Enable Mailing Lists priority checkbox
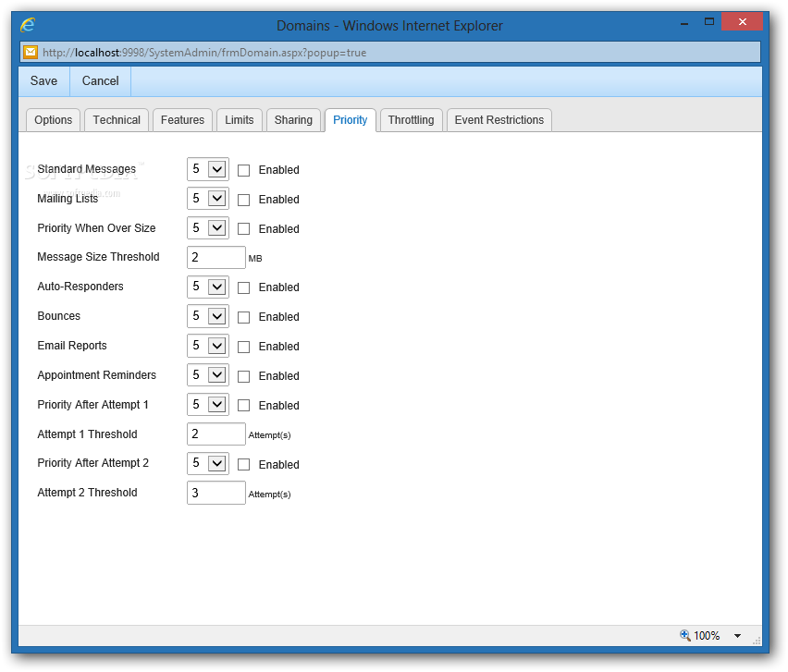 244,200
